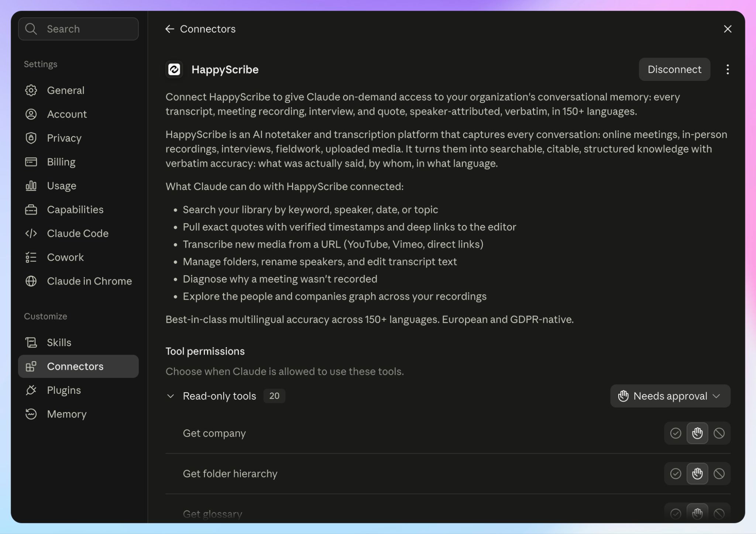Click the Skills scroll icon
This screenshot has width=756, height=534.
click(x=31, y=342)
